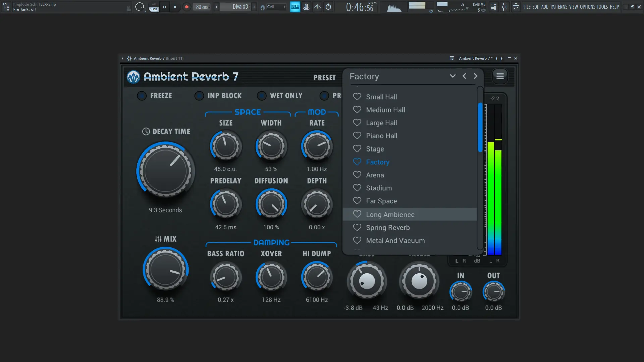The width and height of the screenshot is (644, 362).
Task: Enable the INP BLOCK toggle
Action: point(199,96)
